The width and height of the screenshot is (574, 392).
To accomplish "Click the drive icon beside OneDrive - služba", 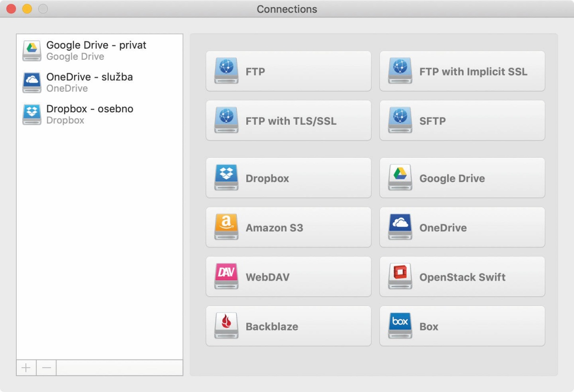I will [x=32, y=83].
